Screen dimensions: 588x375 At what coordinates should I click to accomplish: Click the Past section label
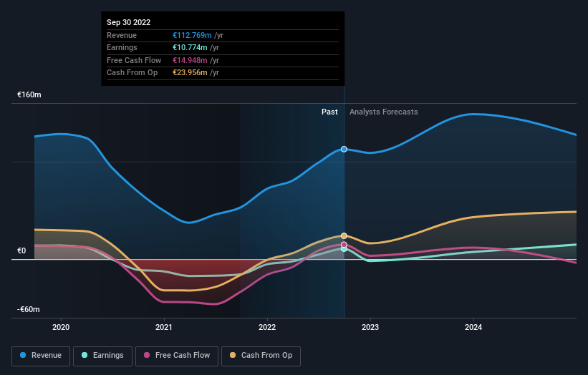(329, 112)
